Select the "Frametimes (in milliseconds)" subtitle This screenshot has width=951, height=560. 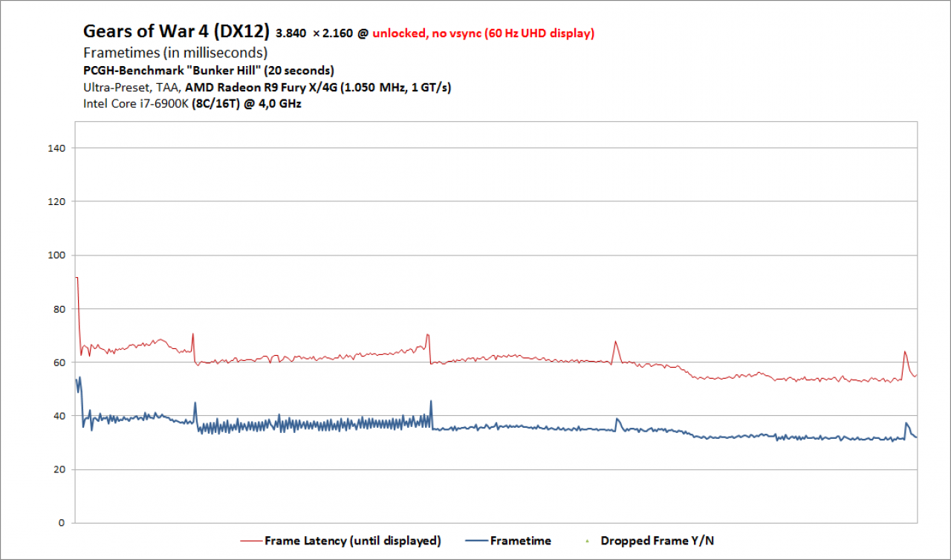tap(175, 53)
